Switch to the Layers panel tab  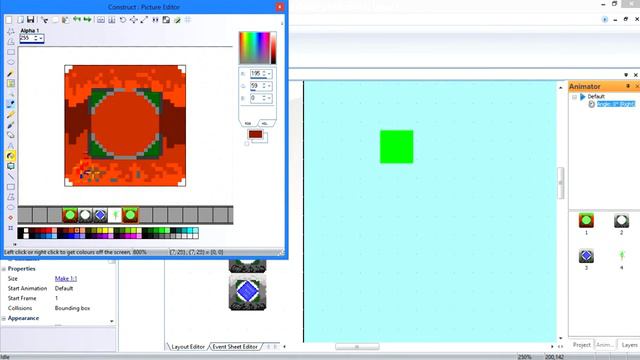pos(629,345)
